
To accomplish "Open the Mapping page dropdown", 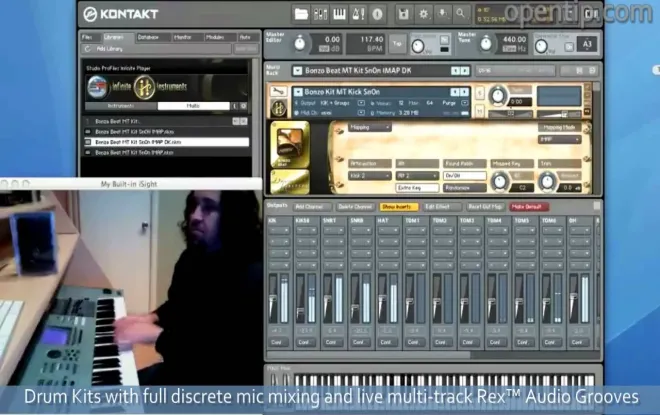I will pyautogui.click(x=370, y=127).
